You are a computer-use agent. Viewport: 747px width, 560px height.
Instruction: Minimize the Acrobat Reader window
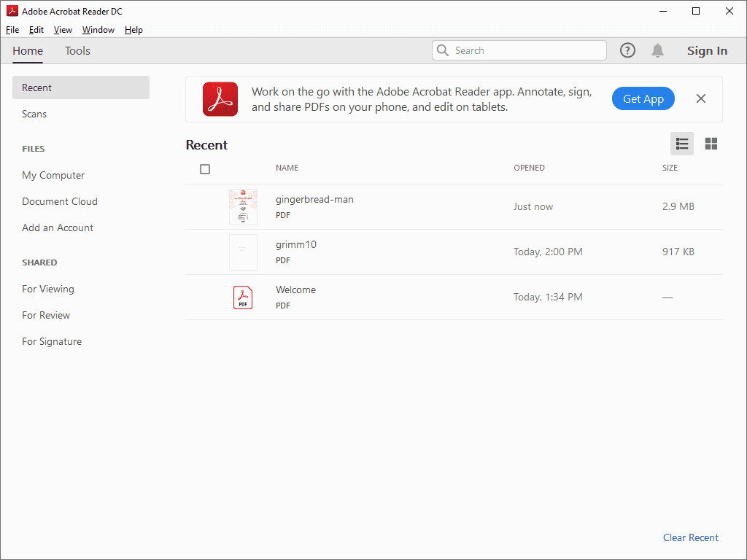[662, 11]
